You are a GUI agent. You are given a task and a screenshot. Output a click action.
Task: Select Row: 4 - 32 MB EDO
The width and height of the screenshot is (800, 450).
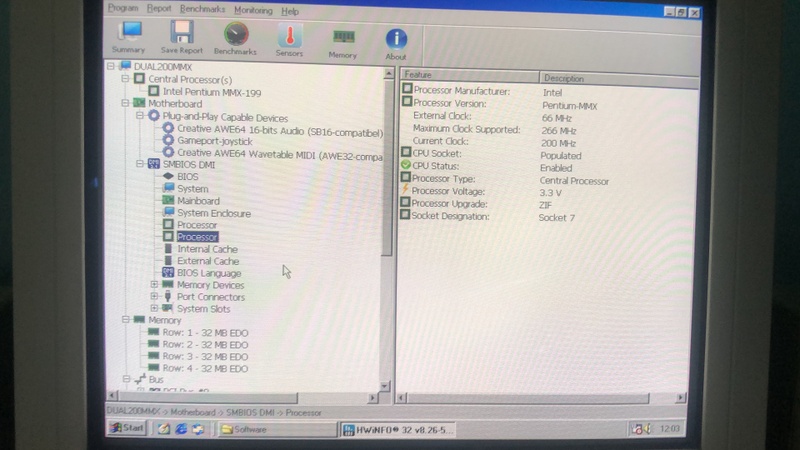tap(205, 368)
